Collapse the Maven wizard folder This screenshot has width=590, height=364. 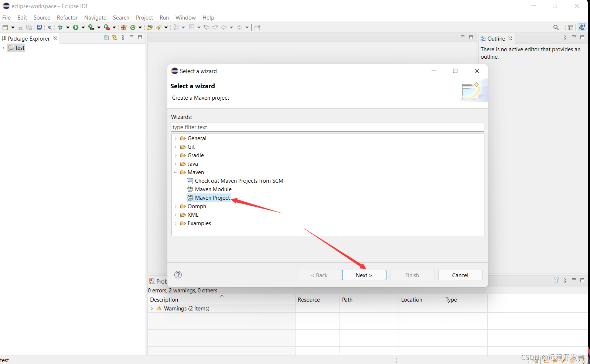point(175,172)
